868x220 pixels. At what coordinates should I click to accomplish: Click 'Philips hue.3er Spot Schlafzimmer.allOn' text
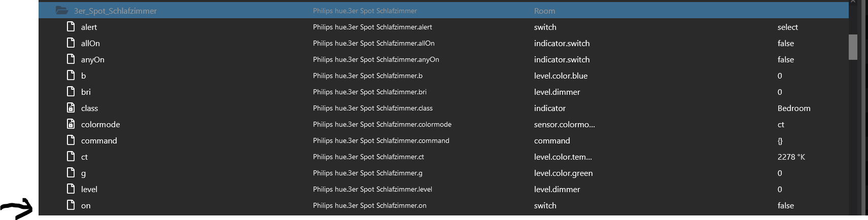[373, 43]
